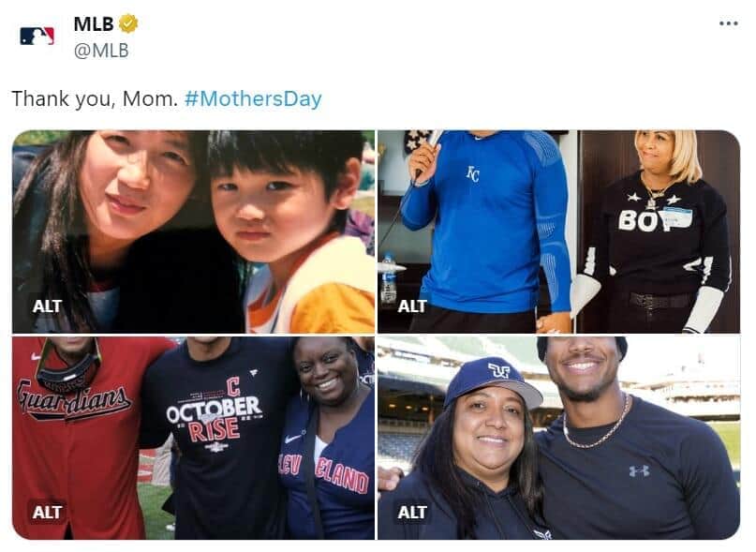Viewport: 756px width, 552px height.
Task: Open the MLB display name profile
Action: coord(94,24)
